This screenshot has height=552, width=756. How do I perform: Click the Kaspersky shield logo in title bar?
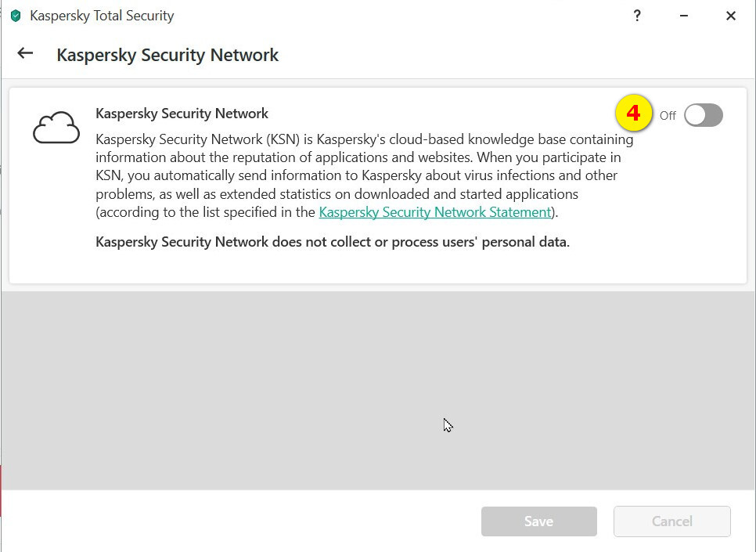point(16,16)
